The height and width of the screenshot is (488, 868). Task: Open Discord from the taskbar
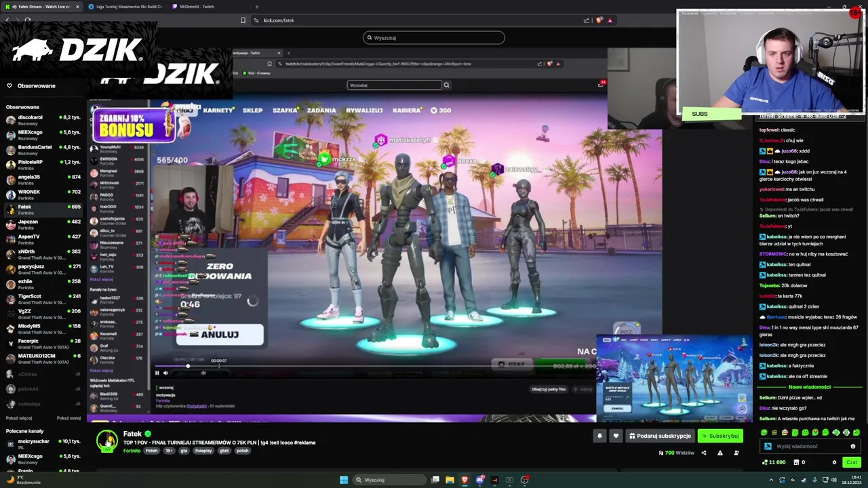click(x=479, y=480)
